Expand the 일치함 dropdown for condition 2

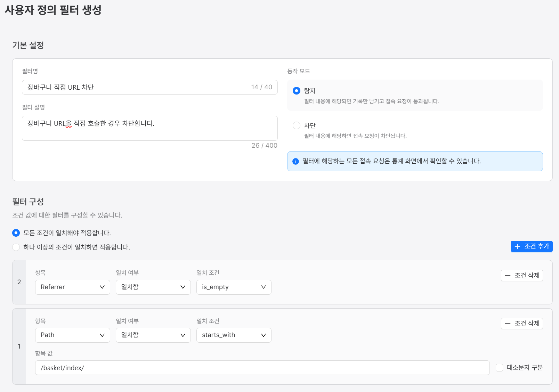tap(153, 287)
